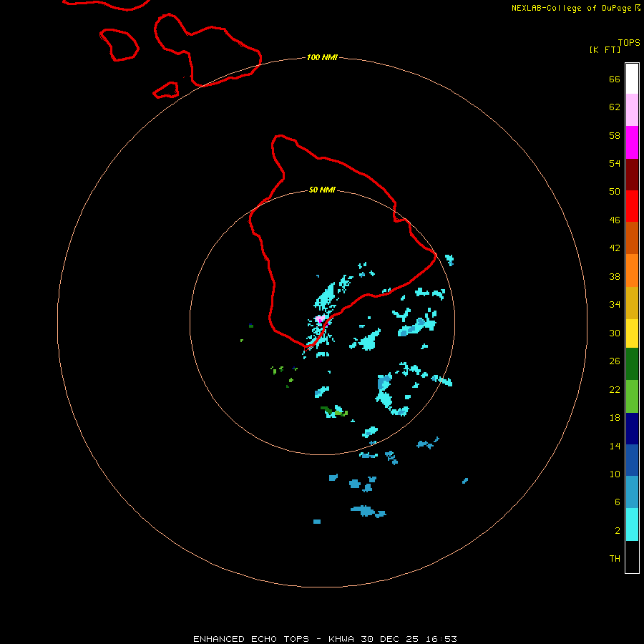Select the bright red 50 kft swatch
This screenshot has width=644, height=644.
coord(632,206)
